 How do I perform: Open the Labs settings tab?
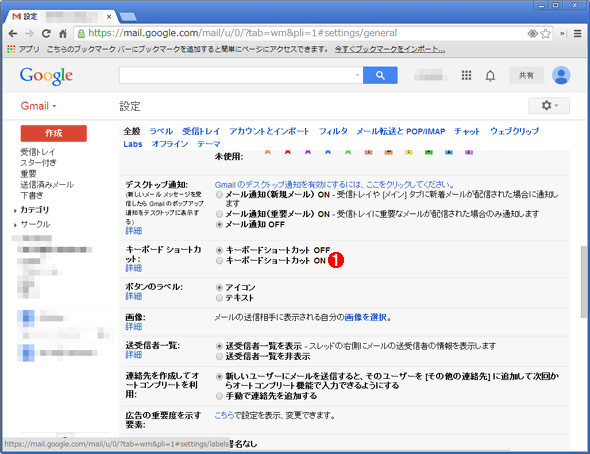pyautogui.click(x=133, y=144)
